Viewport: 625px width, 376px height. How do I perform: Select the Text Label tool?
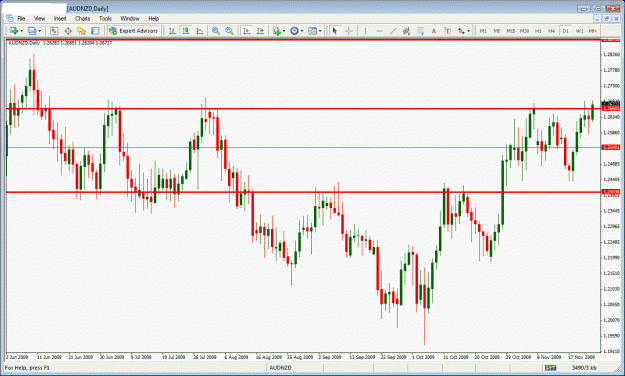click(x=448, y=31)
